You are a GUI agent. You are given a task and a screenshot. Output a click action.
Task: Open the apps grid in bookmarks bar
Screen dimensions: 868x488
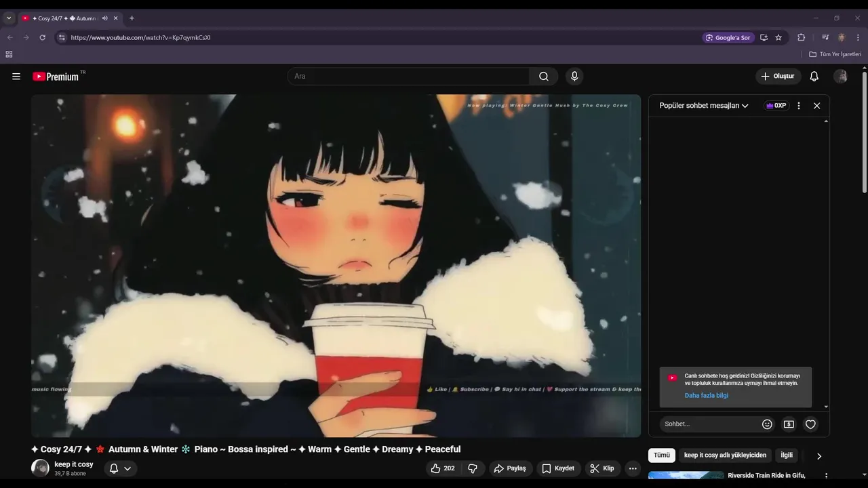pyautogui.click(x=9, y=54)
